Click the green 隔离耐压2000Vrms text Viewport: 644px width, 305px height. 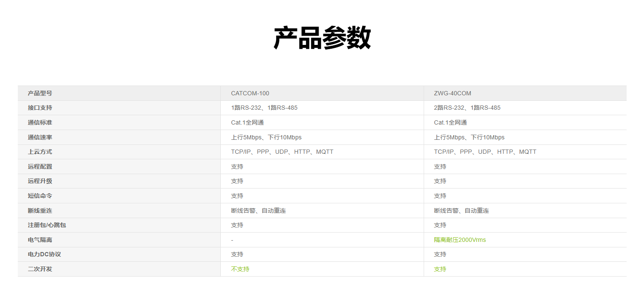pyautogui.click(x=460, y=240)
